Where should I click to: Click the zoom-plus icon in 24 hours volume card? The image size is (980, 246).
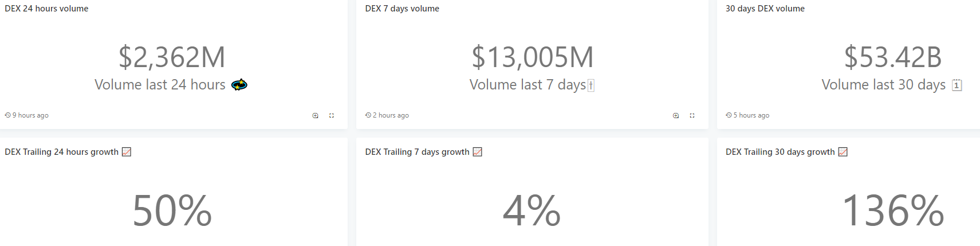tap(315, 116)
